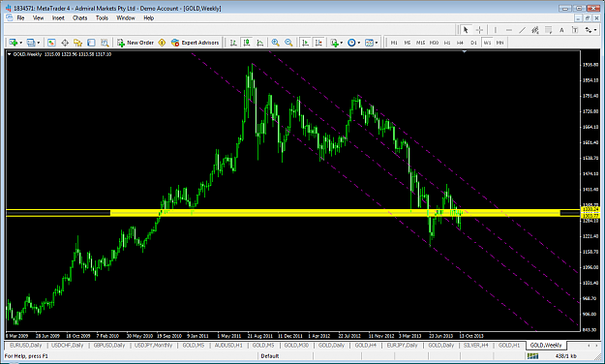Expand the Indicators dropdown arrow
This screenshot has height=364, width=605.
(342, 43)
